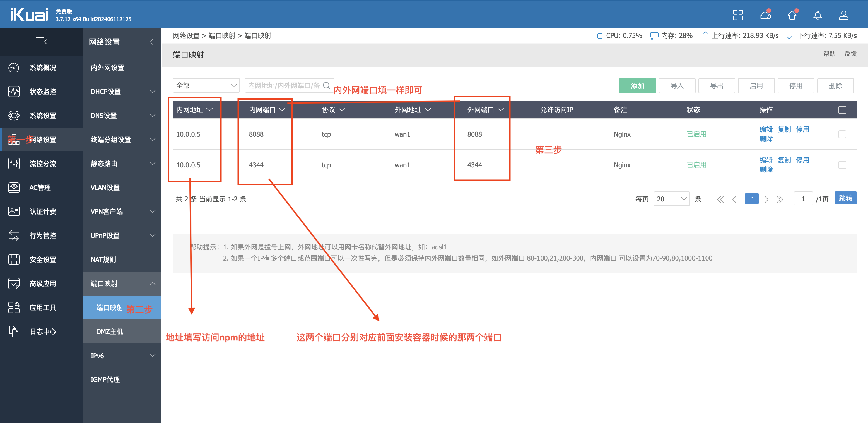
Task: Click the 跳转 jump button
Action: pos(845,198)
